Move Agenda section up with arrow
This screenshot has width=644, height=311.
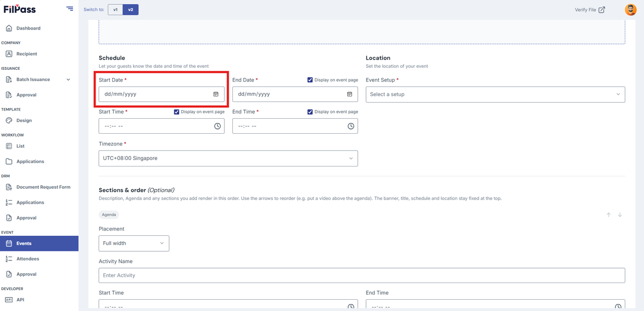609,215
